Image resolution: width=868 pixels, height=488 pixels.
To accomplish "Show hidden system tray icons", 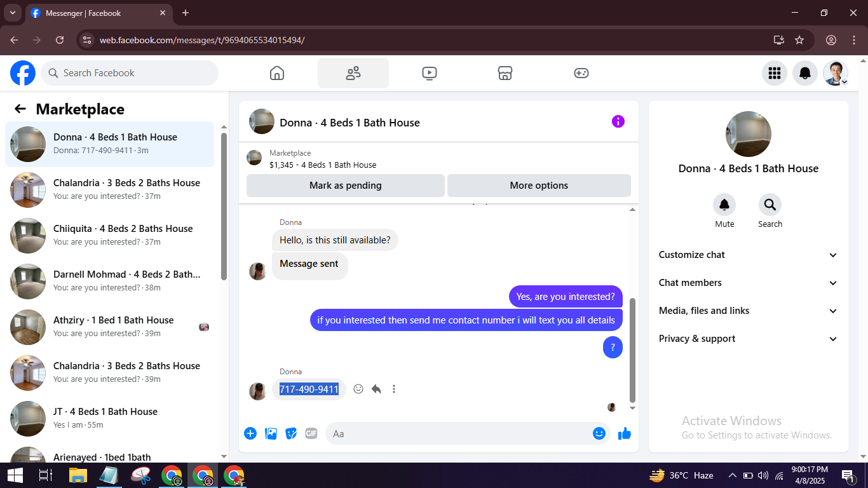I will point(732,475).
